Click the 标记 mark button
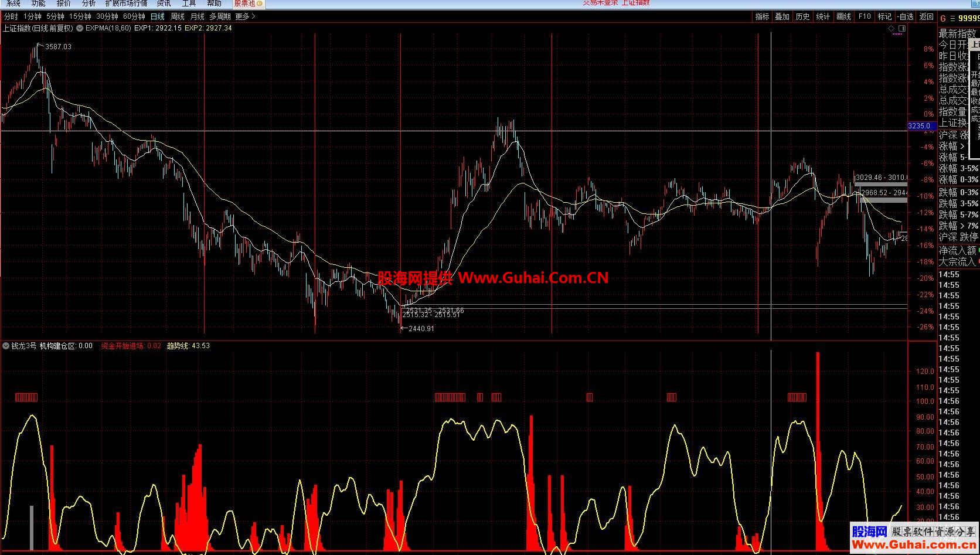 (x=884, y=16)
